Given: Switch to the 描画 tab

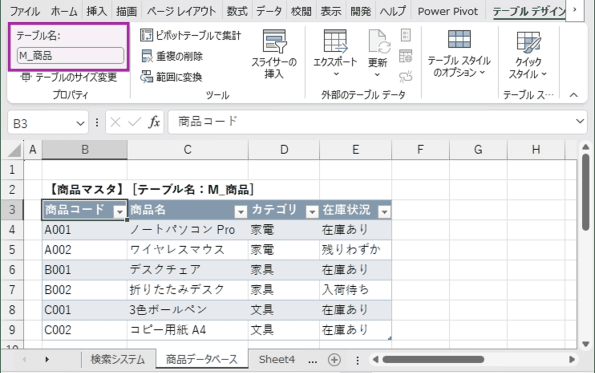Looking at the screenshot, I should click(x=126, y=11).
